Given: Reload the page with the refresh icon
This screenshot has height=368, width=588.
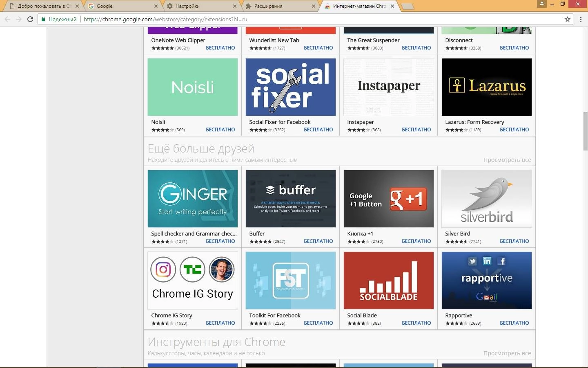Looking at the screenshot, I should (x=30, y=19).
